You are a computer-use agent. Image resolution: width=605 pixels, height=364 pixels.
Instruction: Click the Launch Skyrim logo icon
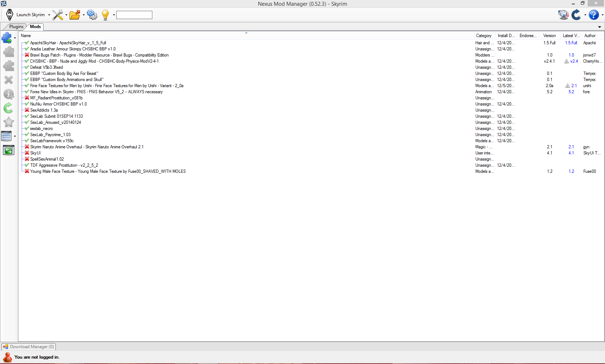[x=10, y=15]
